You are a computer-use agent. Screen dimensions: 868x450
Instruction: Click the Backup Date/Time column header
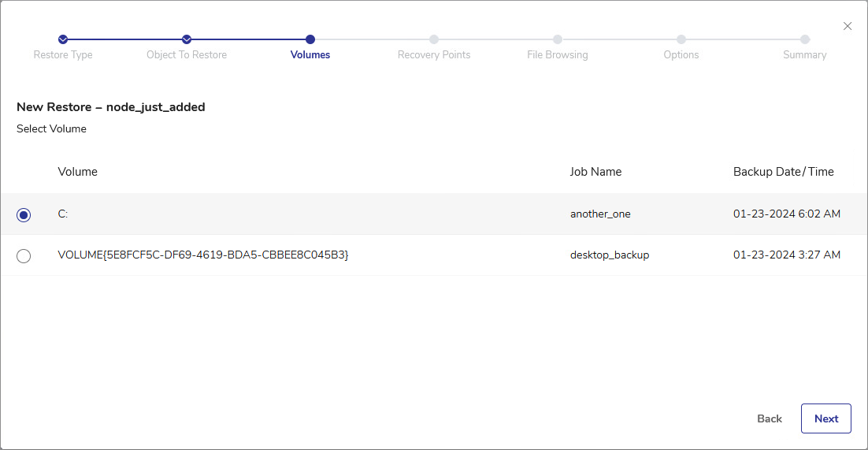pyautogui.click(x=783, y=172)
